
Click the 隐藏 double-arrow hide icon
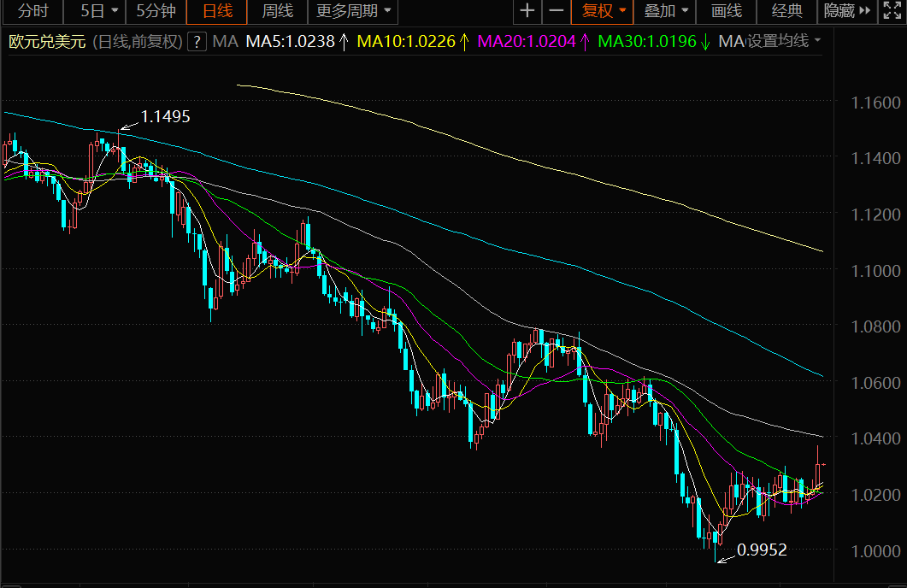(x=865, y=11)
